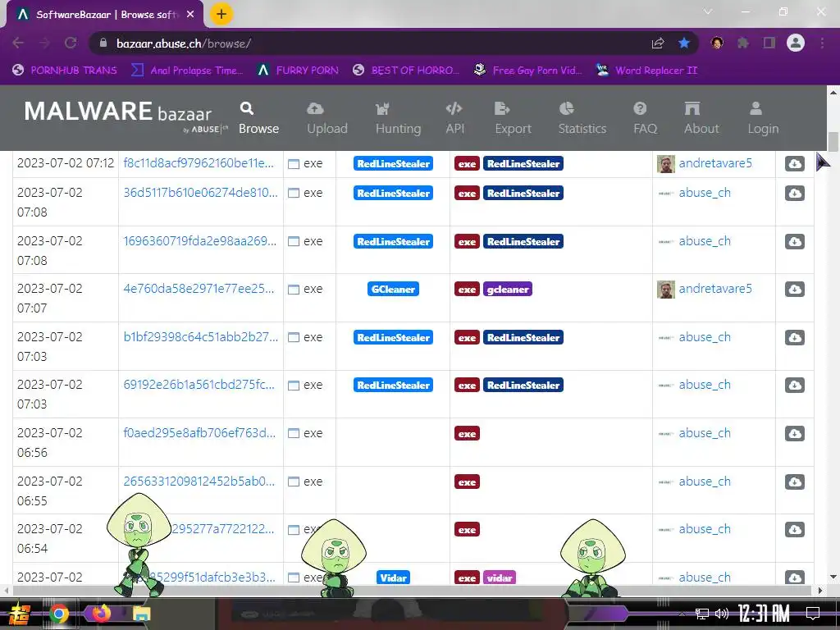Open the notification center icon

(813, 614)
